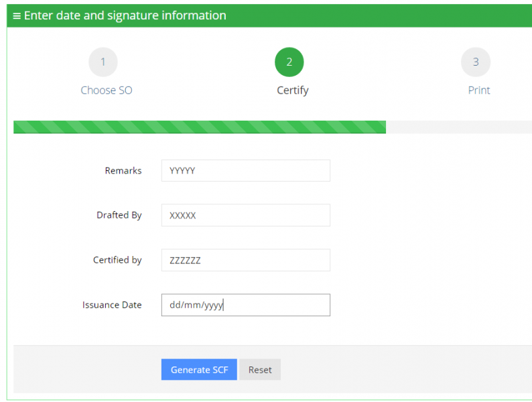
Task: Click the Issuance Date label
Action: (x=112, y=305)
